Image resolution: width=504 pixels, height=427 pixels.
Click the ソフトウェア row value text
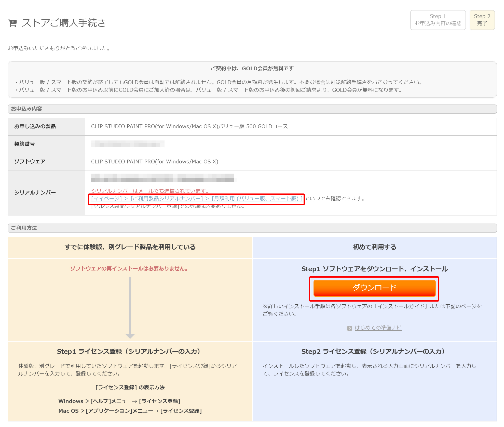(x=155, y=162)
